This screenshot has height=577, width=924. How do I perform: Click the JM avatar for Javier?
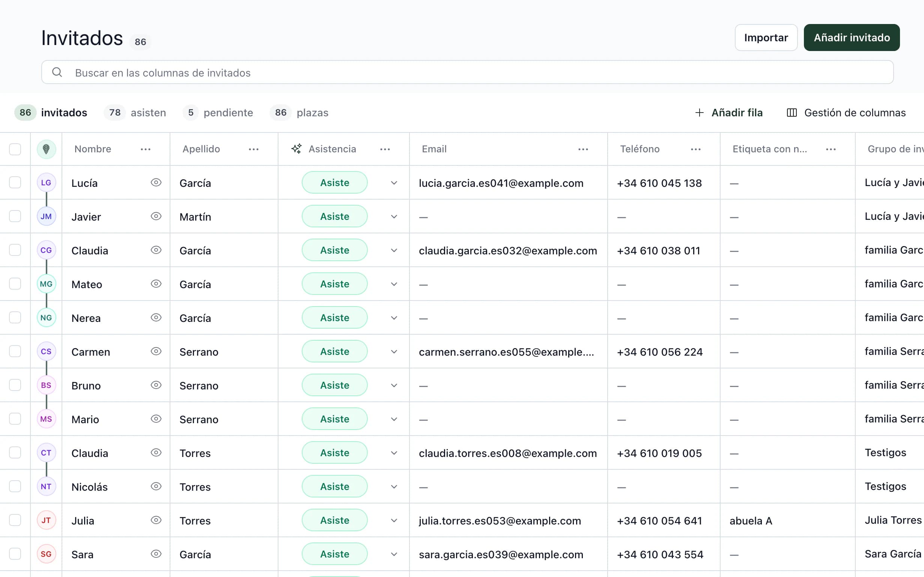pos(46,216)
